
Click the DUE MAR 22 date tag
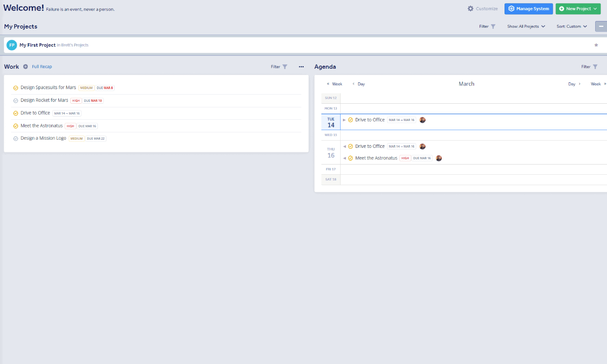coord(96,139)
